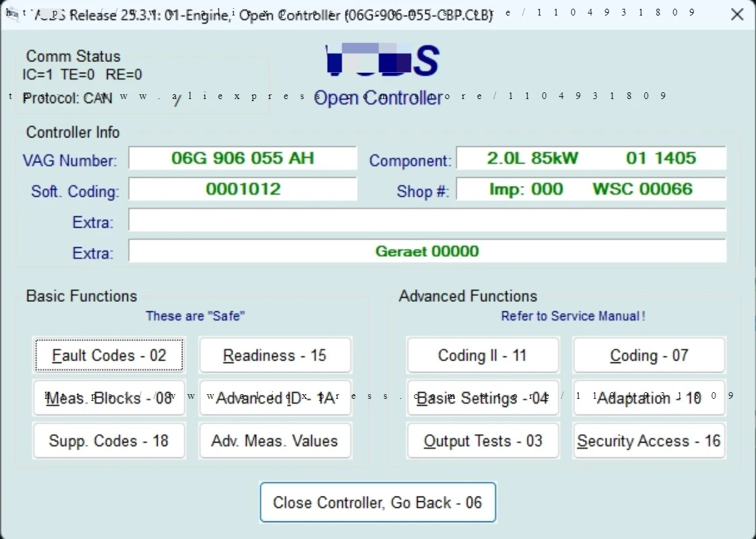Screen dimensions: 756x539
Task: Click Close Controller, Go Back - 06
Action: point(378,503)
